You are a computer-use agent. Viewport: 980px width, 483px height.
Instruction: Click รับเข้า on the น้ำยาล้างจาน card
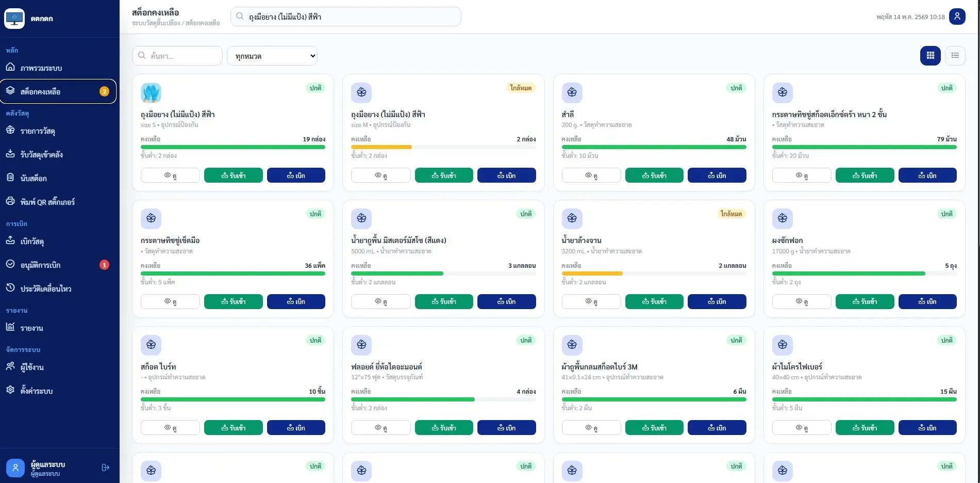[x=655, y=301]
